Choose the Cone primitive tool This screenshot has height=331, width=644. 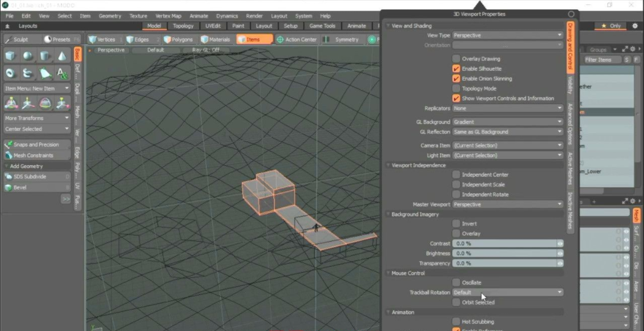(62, 56)
